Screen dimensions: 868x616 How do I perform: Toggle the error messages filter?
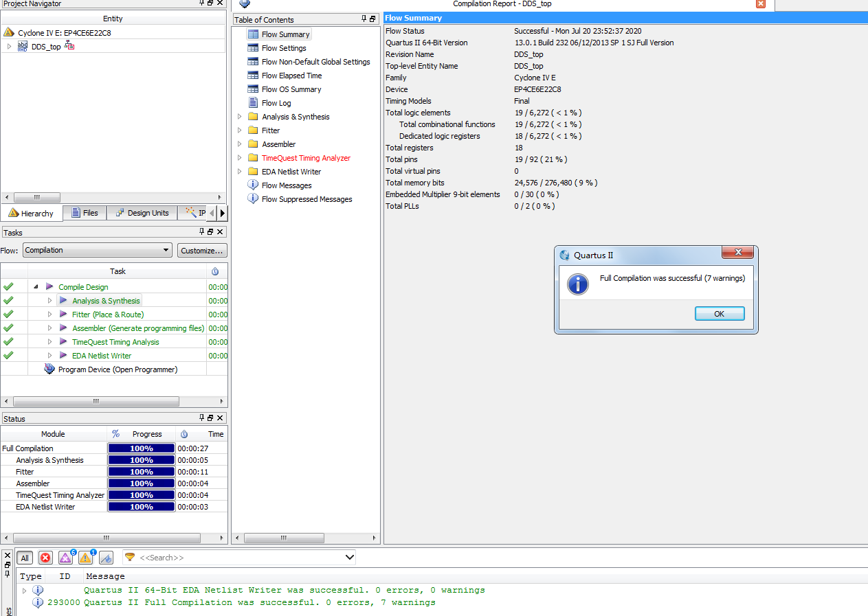click(45, 558)
